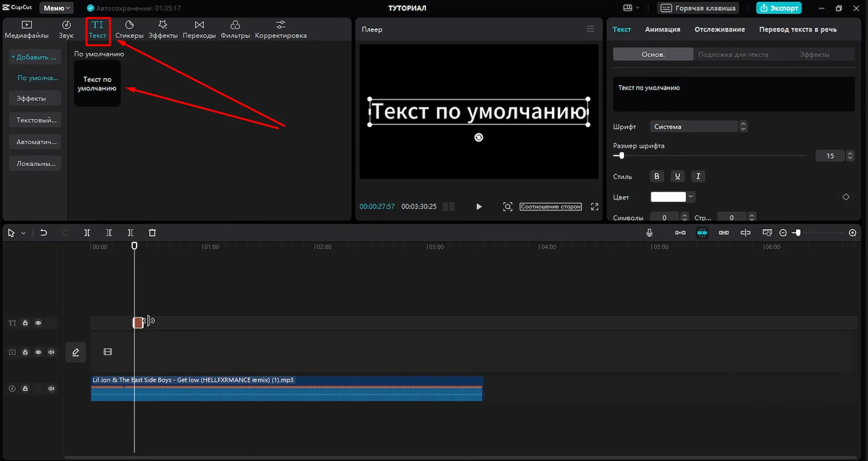Select the Текст panel icon
This screenshot has width=868, height=461.
click(x=98, y=30)
